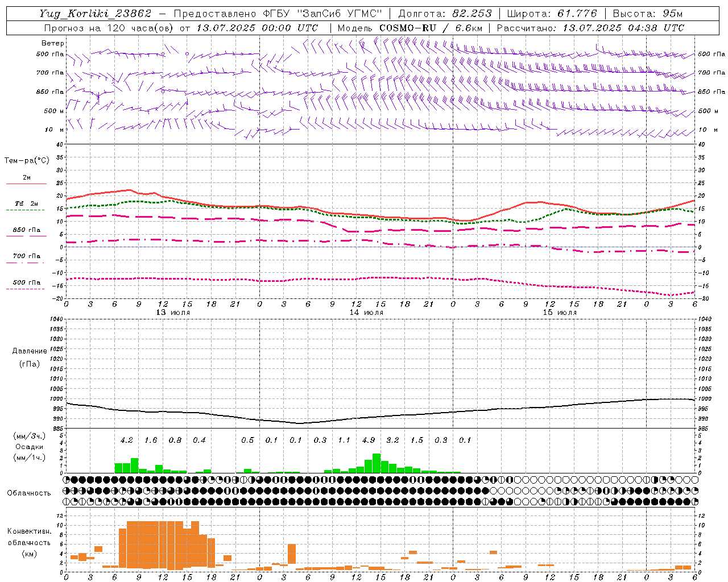Click the station title Yug_Korliki_23862
Image resolution: width=728 pixels, height=582 pixels.
tap(96, 14)
